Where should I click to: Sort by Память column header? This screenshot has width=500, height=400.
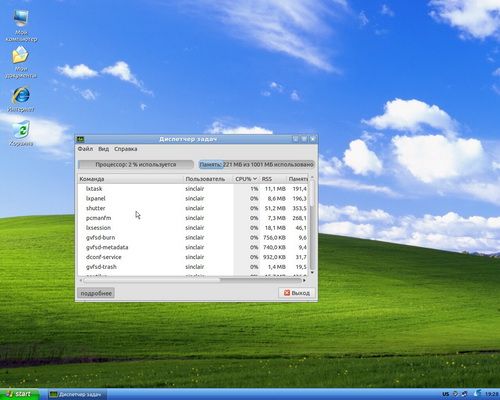point(297,179)
